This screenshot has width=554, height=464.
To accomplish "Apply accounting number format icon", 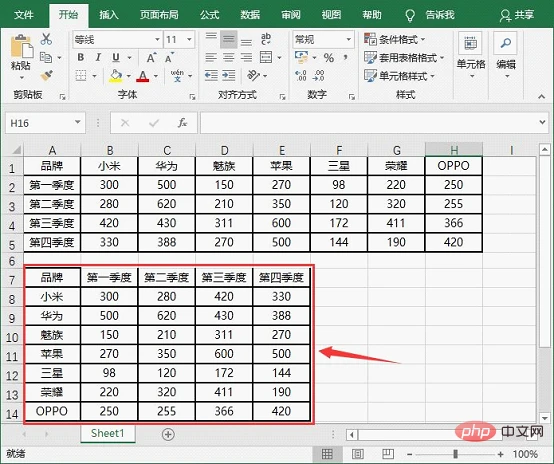I will point(301,57).
